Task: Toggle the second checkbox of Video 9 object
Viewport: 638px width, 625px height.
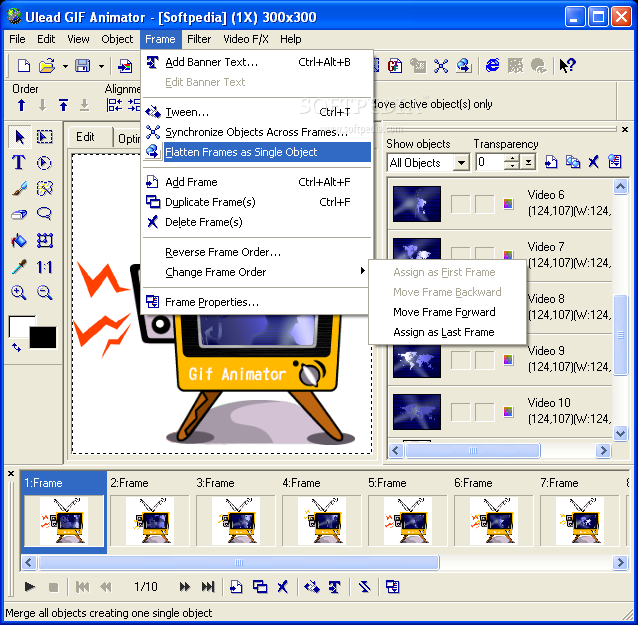Action: (x=485, y=360)
